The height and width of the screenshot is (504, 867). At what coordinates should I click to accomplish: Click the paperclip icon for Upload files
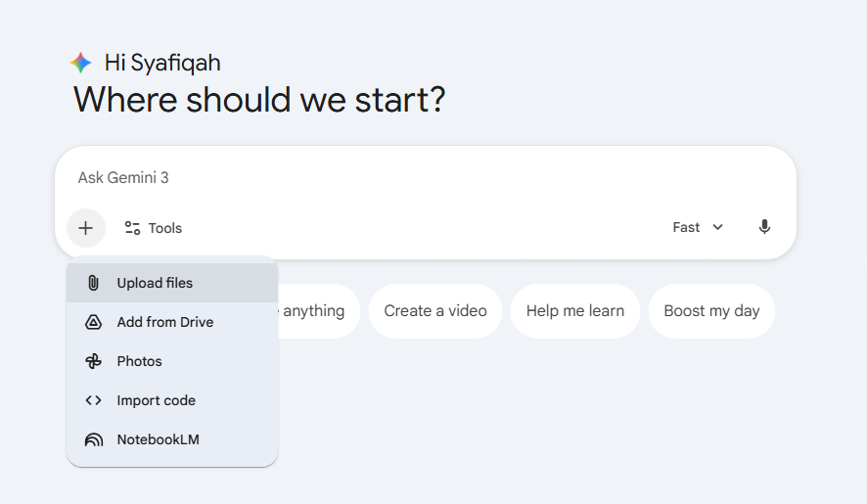pyautogui.click(x=93, y=283)
